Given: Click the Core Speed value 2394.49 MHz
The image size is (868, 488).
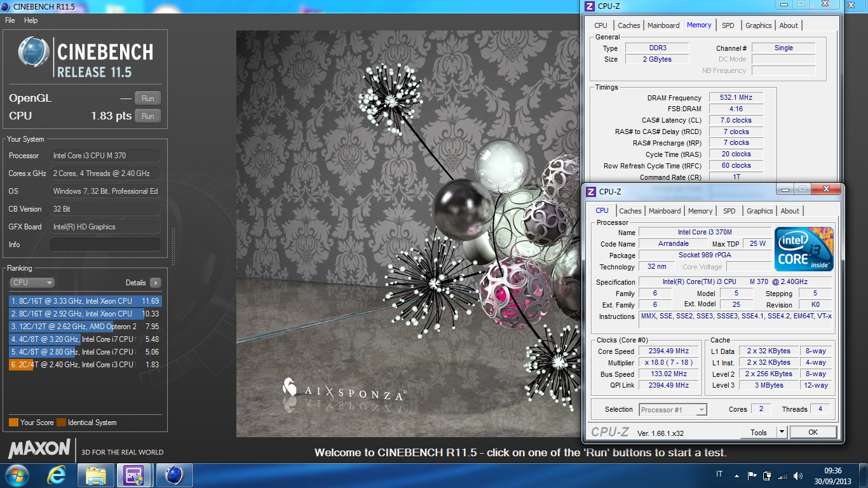Looking at the screenshot, I should [668, 351].
